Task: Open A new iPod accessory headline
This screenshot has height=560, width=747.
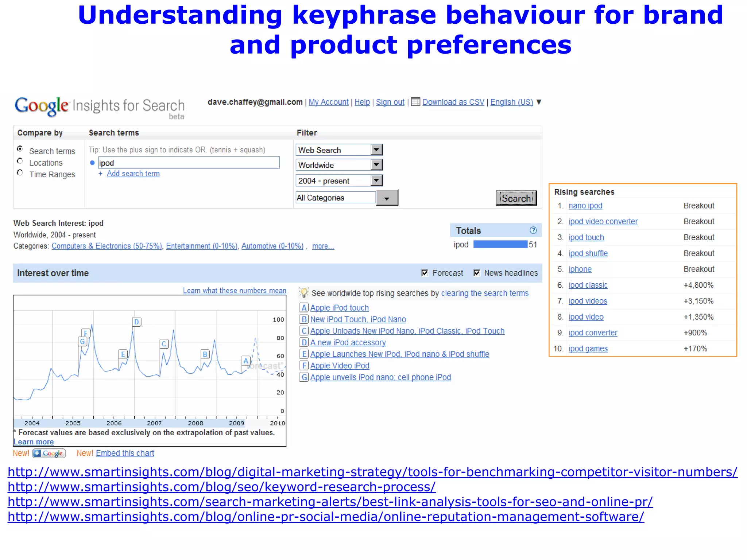Action: (x=348, y=343)
